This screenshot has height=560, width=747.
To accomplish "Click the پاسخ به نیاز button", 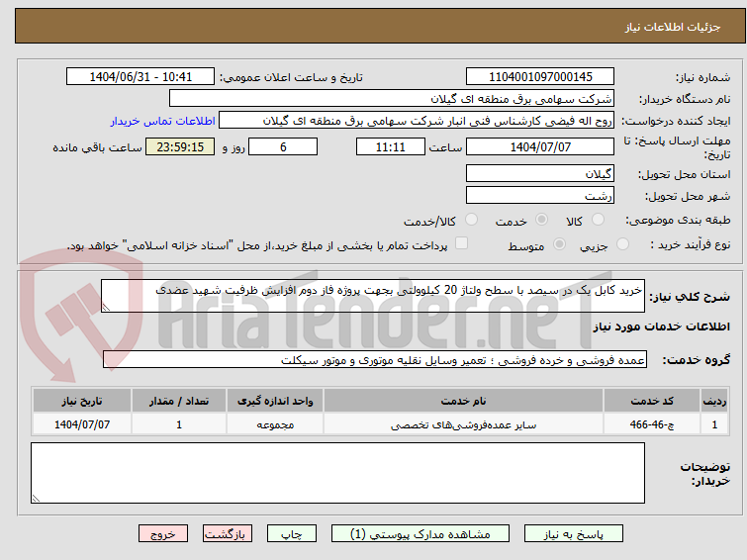I will (x=573, y=534).
